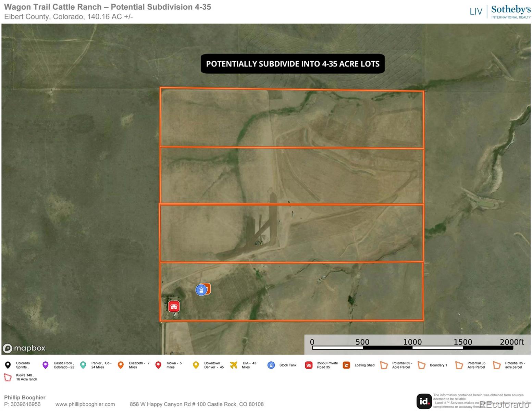Click the 858 W Happy Canyon Rd address
Screen dimensions: 532x411
click(x=197, y=404)
